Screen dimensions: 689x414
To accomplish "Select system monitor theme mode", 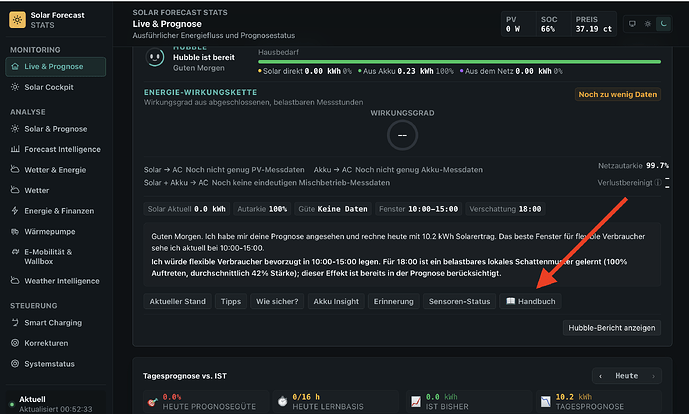I will pos(632,24).
